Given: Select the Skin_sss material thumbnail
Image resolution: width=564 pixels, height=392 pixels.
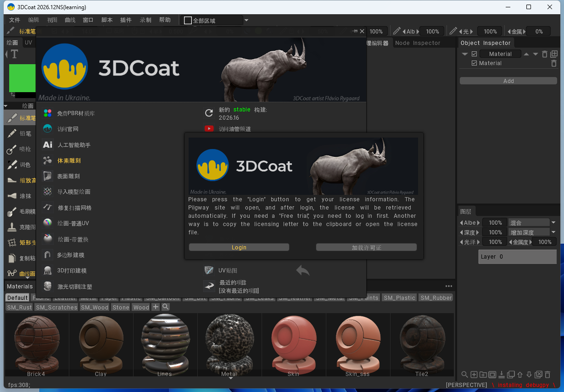Looking at the screenshot, I should tap(357, 345).
